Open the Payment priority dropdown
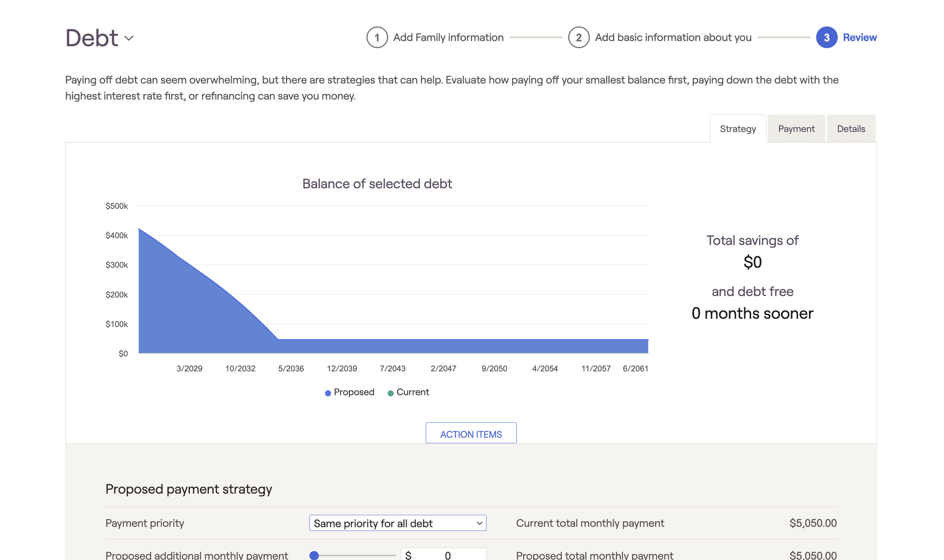Image resolution: width=944 pixels, height=560 pixels. pos(398,523)
